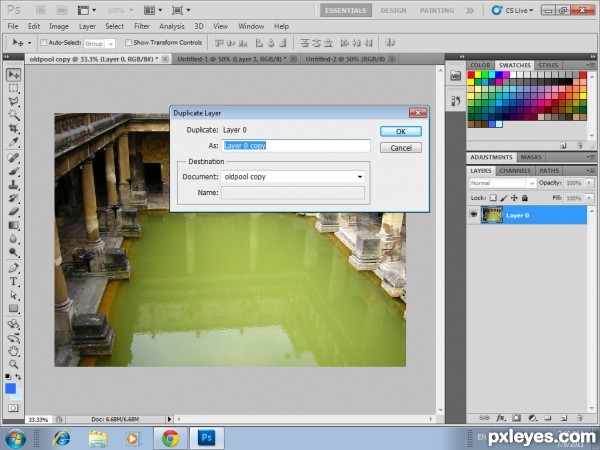Open Google Chrome from the taskbar
The width and height of the screenshot is (600, 450).
pos(170,438)
